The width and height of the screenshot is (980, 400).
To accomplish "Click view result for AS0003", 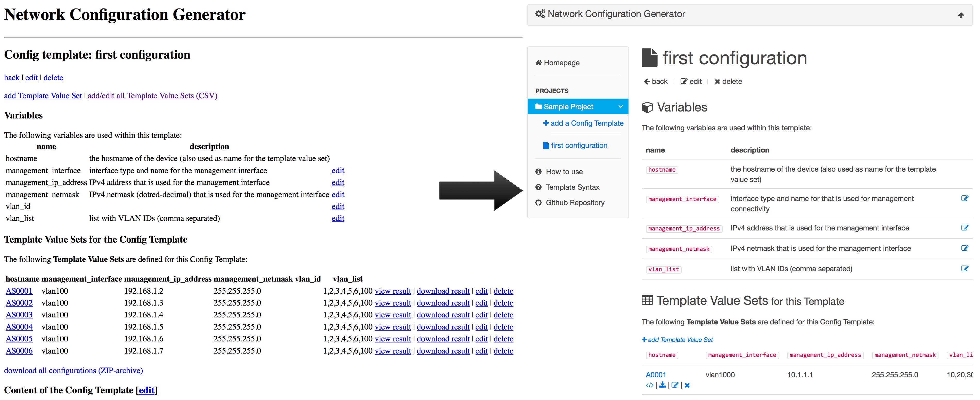I will [393, 315].
